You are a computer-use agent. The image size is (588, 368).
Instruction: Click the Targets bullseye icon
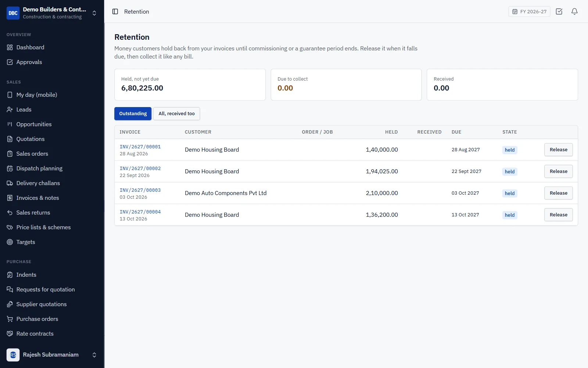pyautogui.click(x=10, y=242)
